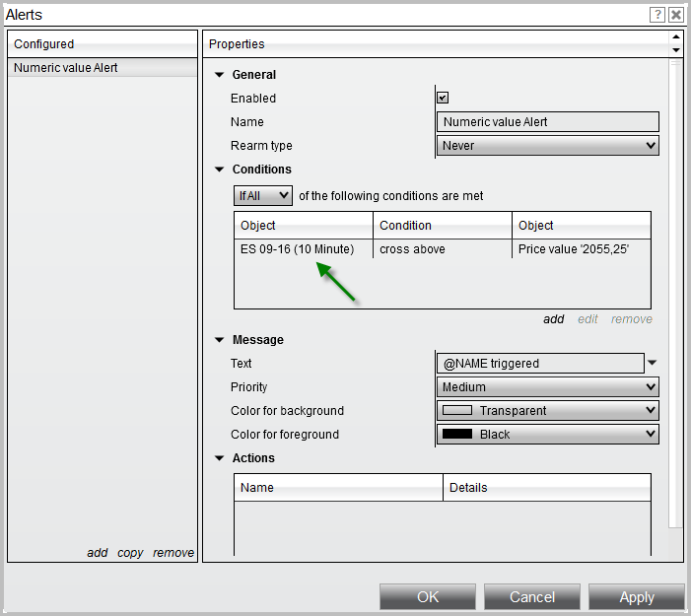
Task: Open the Priority dropdown
Action: tap(547, 387)
